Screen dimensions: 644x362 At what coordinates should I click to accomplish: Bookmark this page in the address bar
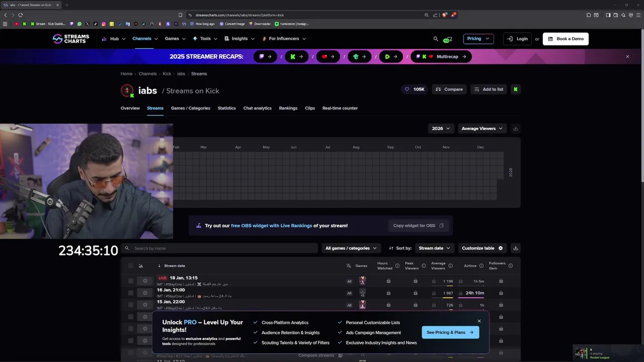[x=181, y=15]
